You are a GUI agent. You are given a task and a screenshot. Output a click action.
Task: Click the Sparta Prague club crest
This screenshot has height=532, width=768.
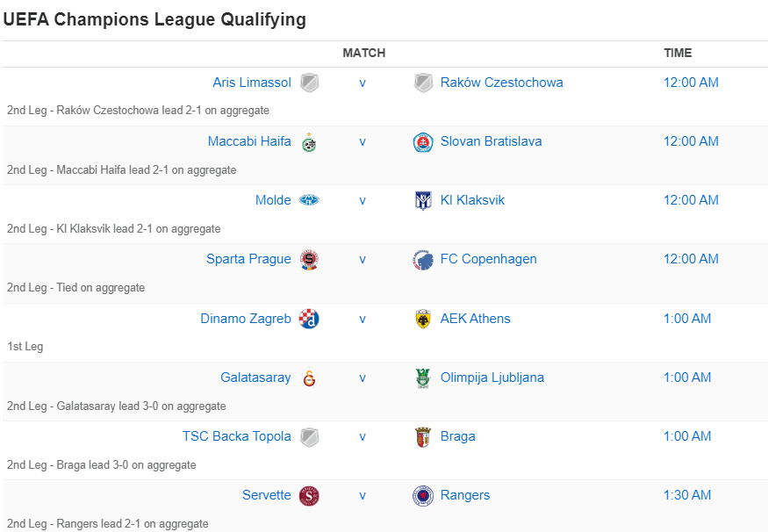coord(311,258)
